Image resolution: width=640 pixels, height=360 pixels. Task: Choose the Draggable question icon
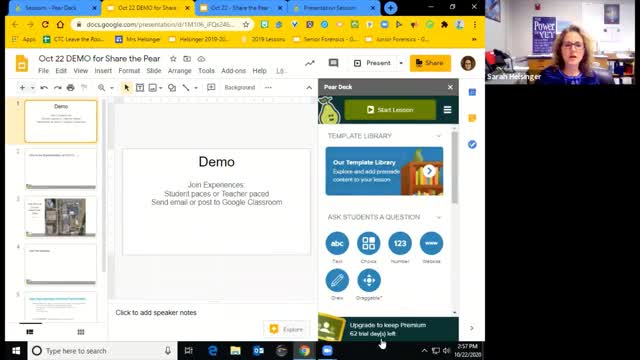(369, 280)
